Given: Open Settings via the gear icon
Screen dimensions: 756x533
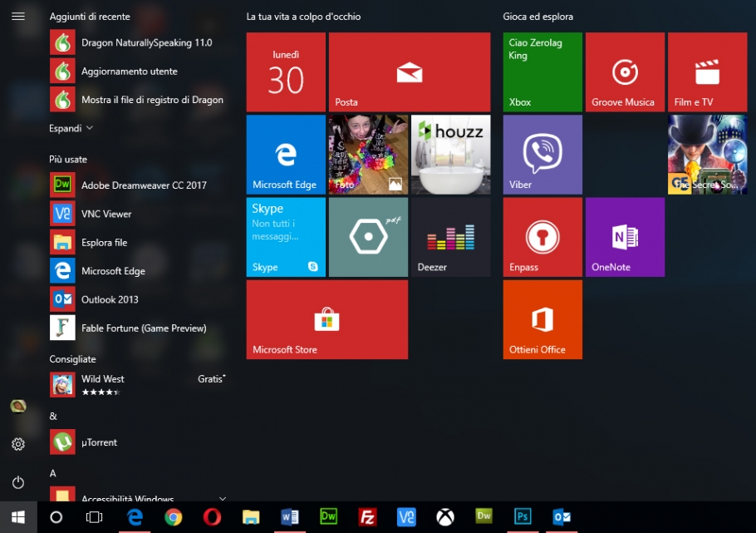Looking at the screenshot, I should 18,444.
